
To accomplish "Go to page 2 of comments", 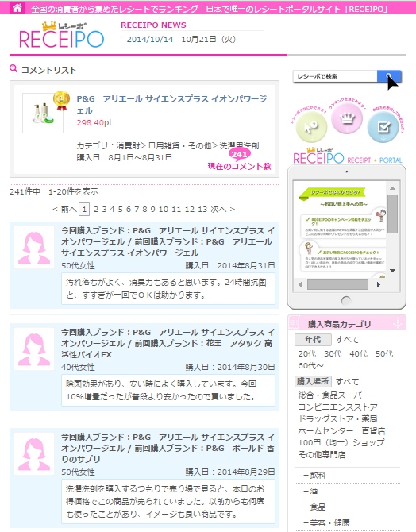I will pyautogui.click(x=96, y=210).
